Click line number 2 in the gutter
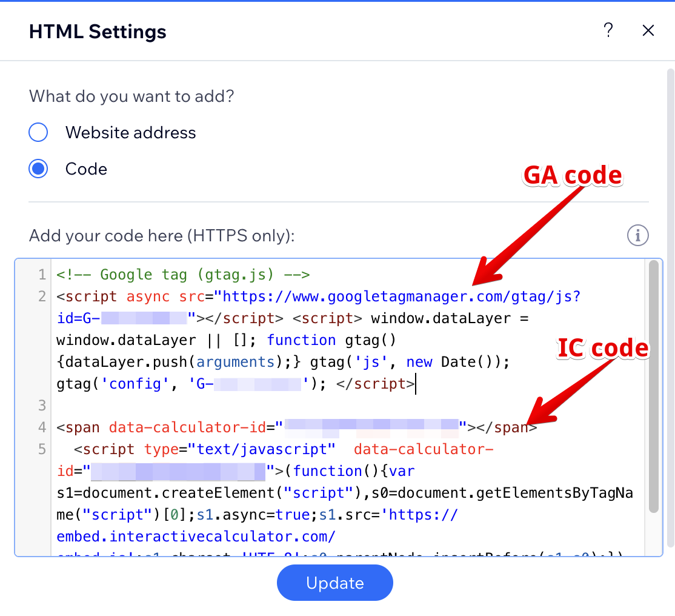 point(42,296)
